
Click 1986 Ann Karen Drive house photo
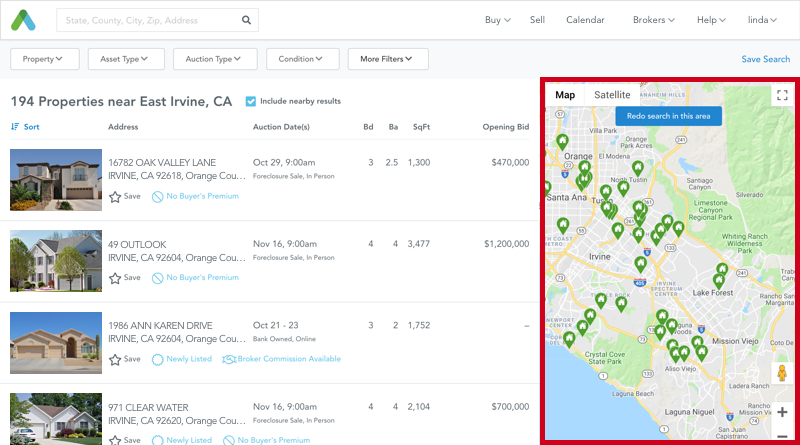tap(56, 342)
